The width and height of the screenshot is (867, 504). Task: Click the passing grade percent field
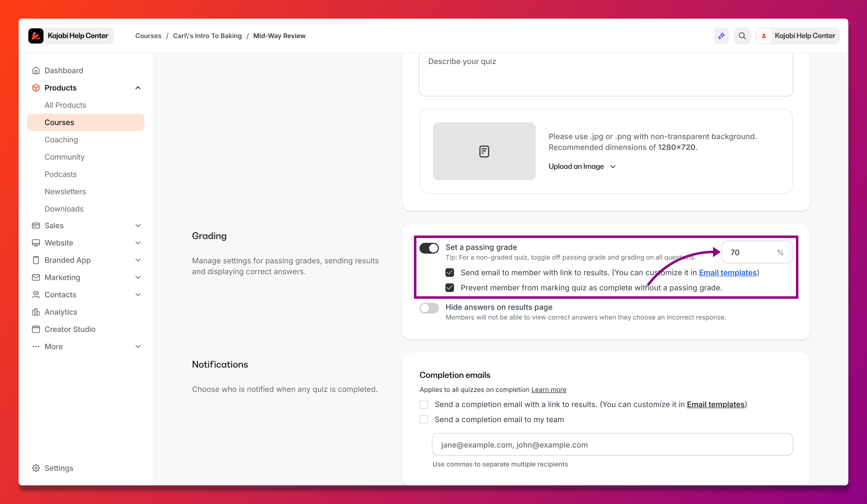(x=757, y=252)
